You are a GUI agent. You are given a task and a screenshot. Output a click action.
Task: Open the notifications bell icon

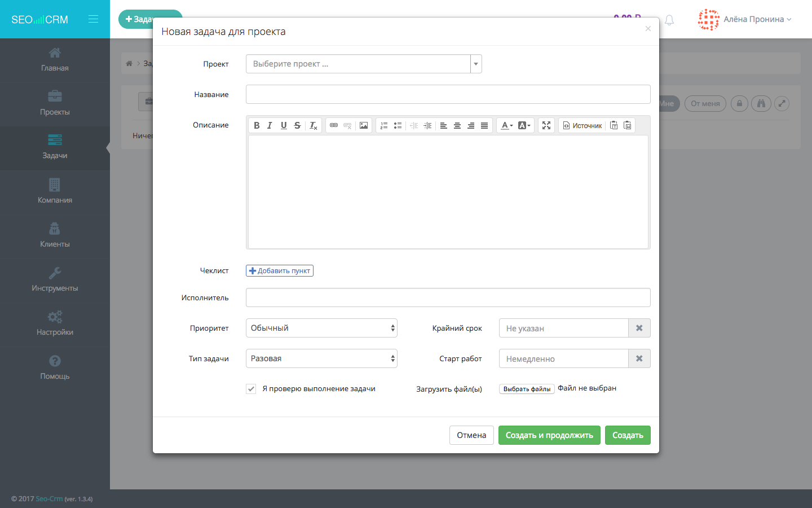click(669, 19)
